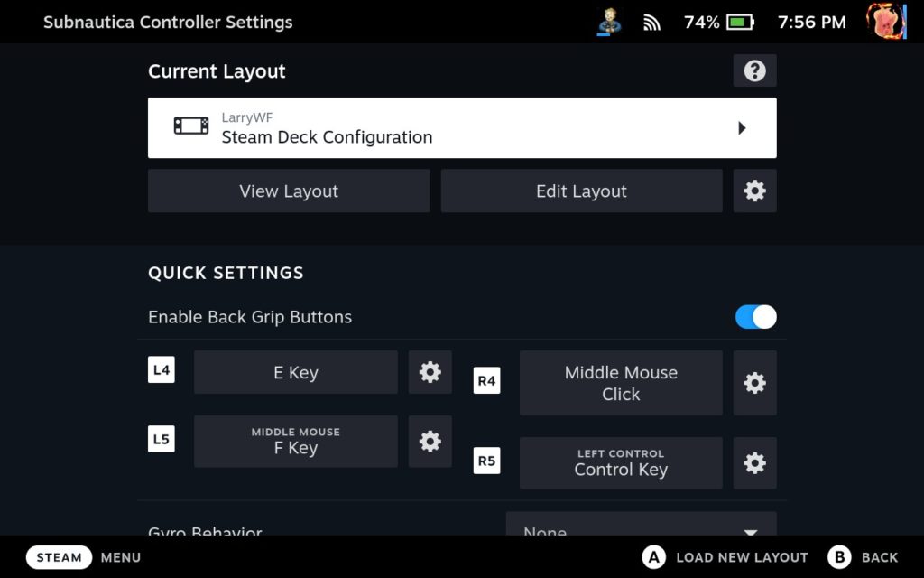The width and height of the screenshot is (924, 578).
Task: Change the L5 F Key binding
Action: (296, 441)
